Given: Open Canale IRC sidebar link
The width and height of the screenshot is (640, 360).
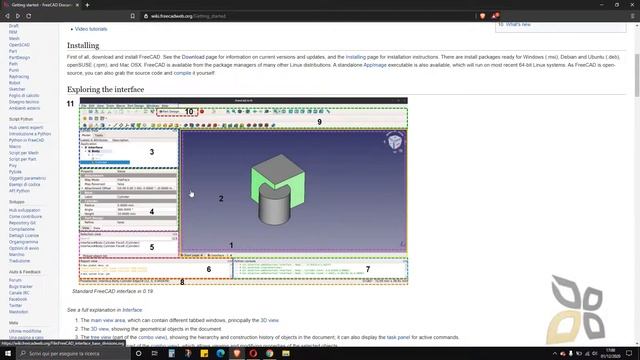Looking at the screenshot, I should [x=19, y=293].
